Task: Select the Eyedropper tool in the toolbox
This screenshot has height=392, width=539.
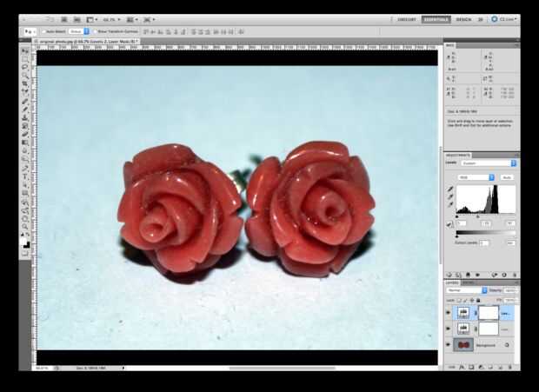Action: point(25,91)
